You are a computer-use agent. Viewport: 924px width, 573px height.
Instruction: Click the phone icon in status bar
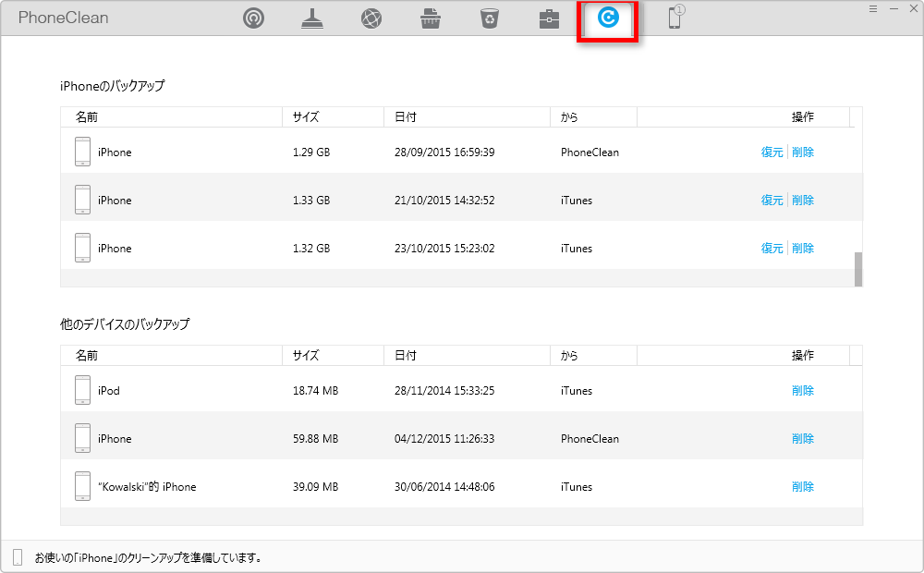pos(18,557)
